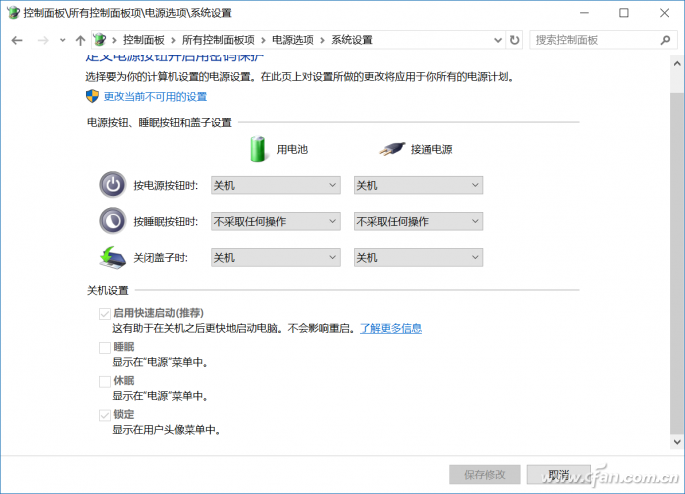Image resolution: width=685 pixels, height=494 pixels.
Task: Minimize the control panel window
Action: click(x=584, y=13)
